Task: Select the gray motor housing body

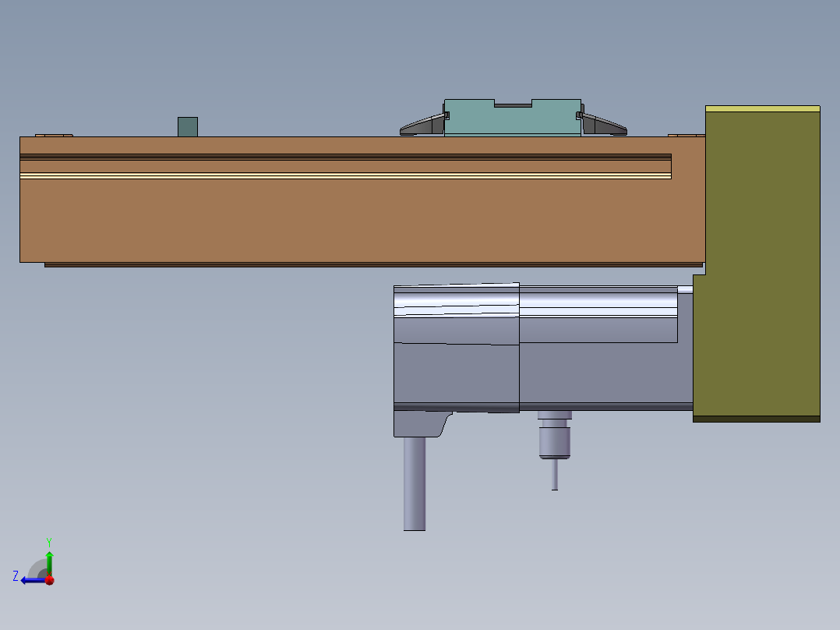Action: pyautogui.click(x=543, y=349)
